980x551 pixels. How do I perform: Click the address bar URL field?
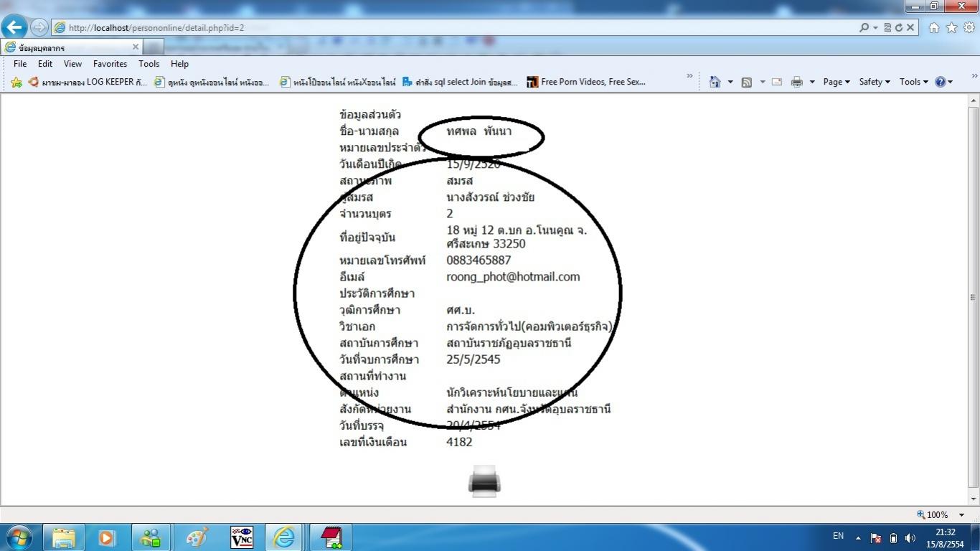click(x=453, y=27)
